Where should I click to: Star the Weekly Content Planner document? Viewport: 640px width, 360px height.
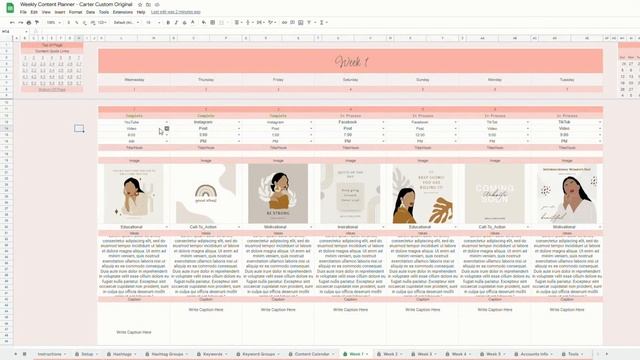pos(140,4)
